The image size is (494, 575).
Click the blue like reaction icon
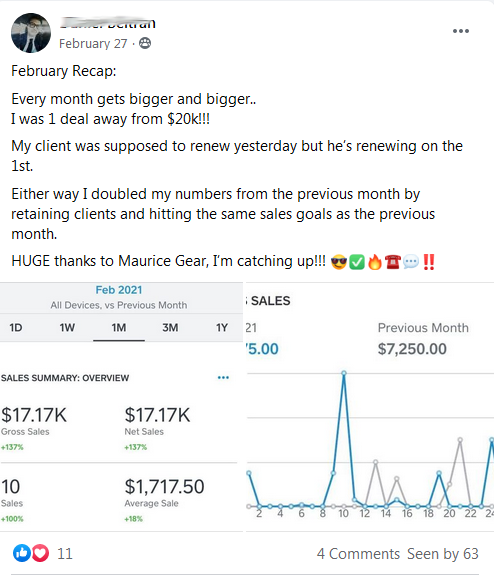[x=22, y=553]
